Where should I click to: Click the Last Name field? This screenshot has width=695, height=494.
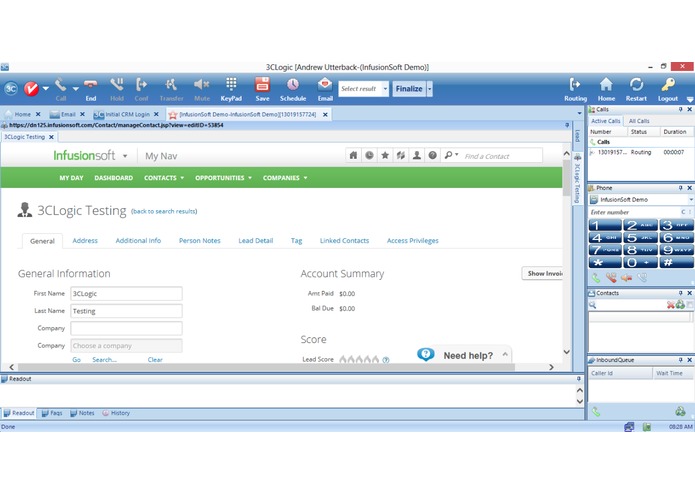point(126,311)
